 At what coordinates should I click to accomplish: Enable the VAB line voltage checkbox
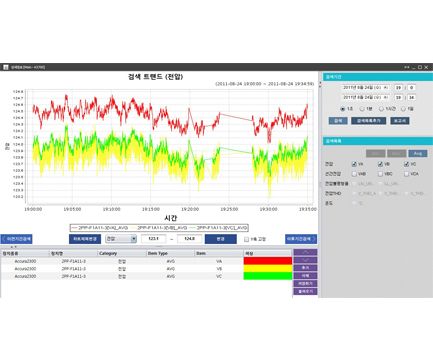point(354,174)
